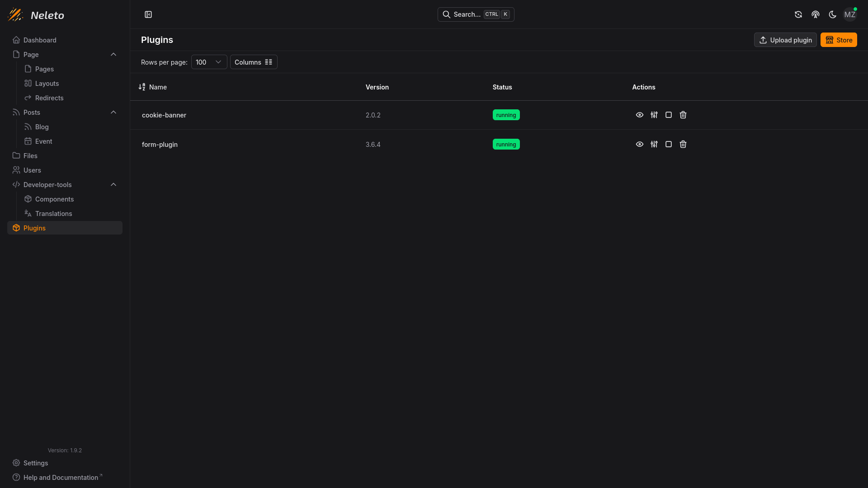Click the Upload plugin button
The image size is (868, 488).
coord(785,40)
